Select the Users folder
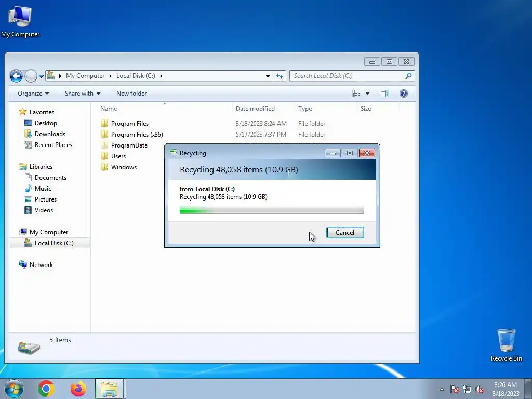 pos(118,156)
